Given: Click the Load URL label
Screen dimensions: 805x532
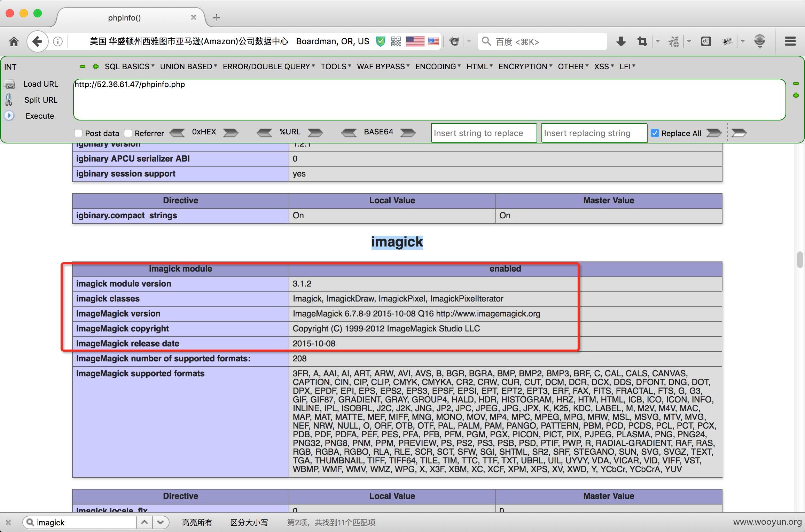Looking at the screenshot, I should click(41, 84).
